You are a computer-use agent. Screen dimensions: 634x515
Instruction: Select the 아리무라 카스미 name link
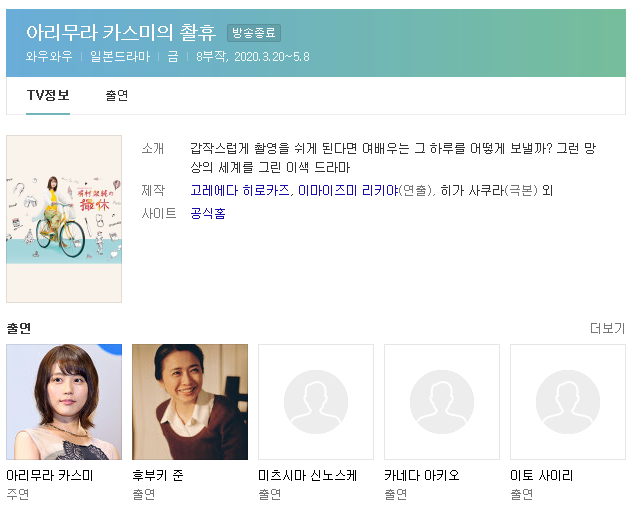click(x=50, y=475)
